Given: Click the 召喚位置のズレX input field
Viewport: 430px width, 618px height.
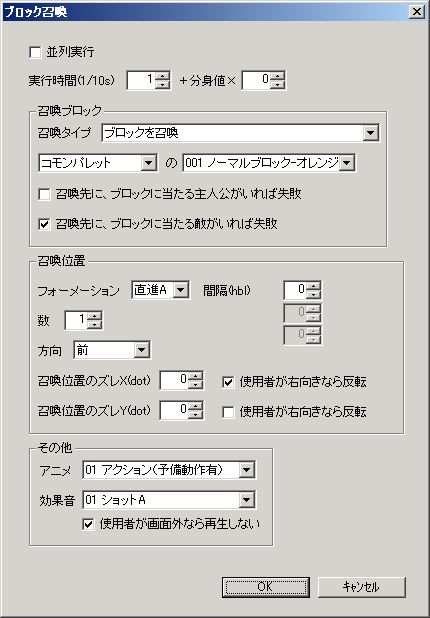Looking at the screenshot, I should (x=175, y=380).
